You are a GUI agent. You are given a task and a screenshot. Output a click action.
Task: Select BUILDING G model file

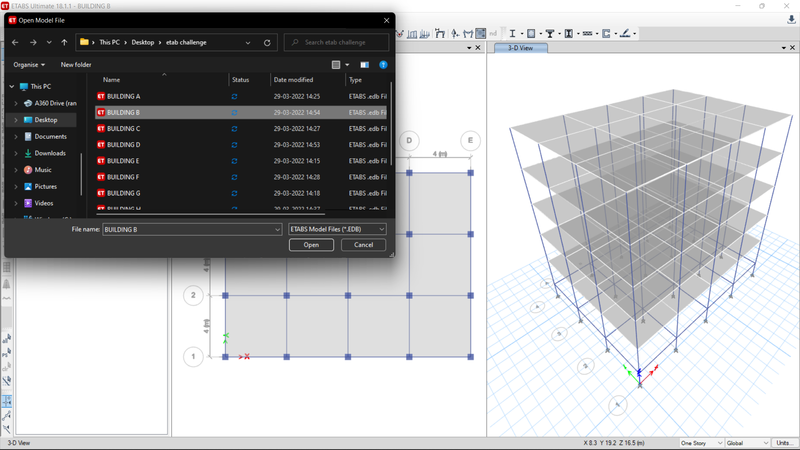click(241, 193)
